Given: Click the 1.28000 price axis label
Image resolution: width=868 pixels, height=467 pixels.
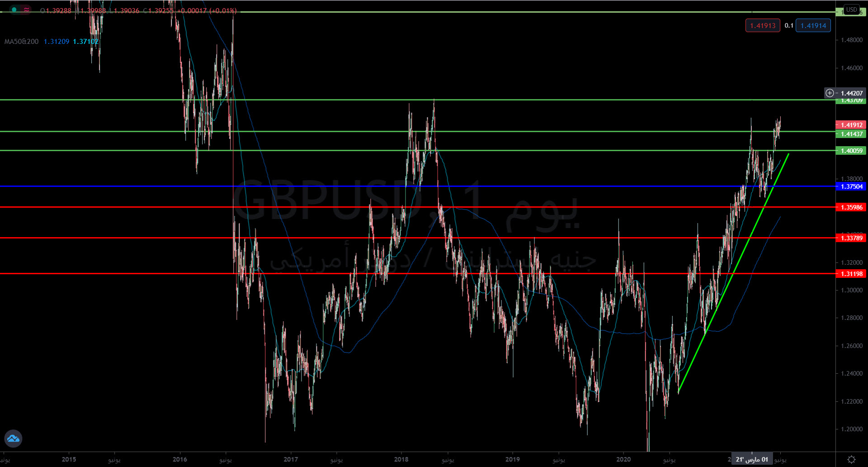Looking at the screenshot, I should pos(852,318).
